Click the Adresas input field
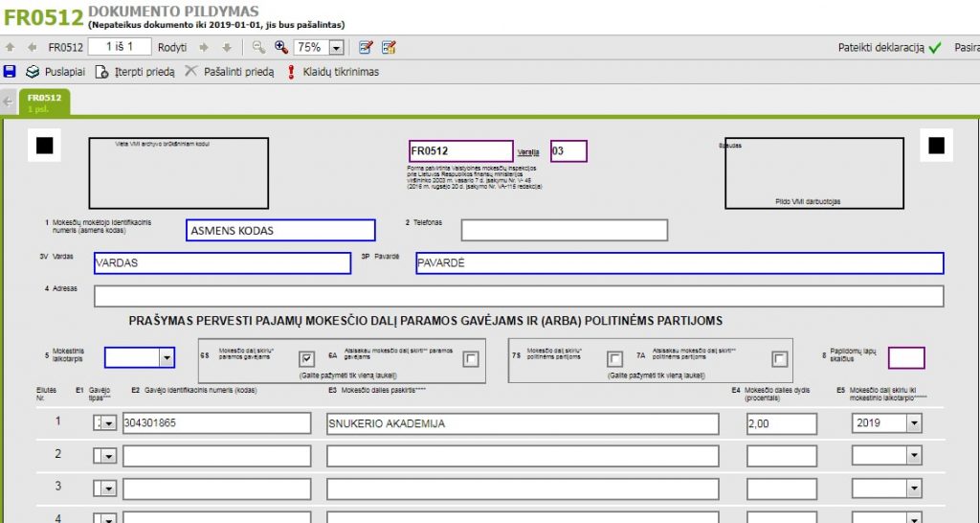 point(519,296)
